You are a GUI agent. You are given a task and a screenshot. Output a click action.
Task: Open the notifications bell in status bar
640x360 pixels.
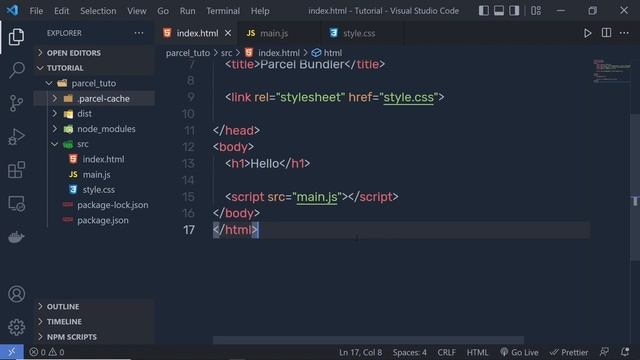click(x=624, y=352)
